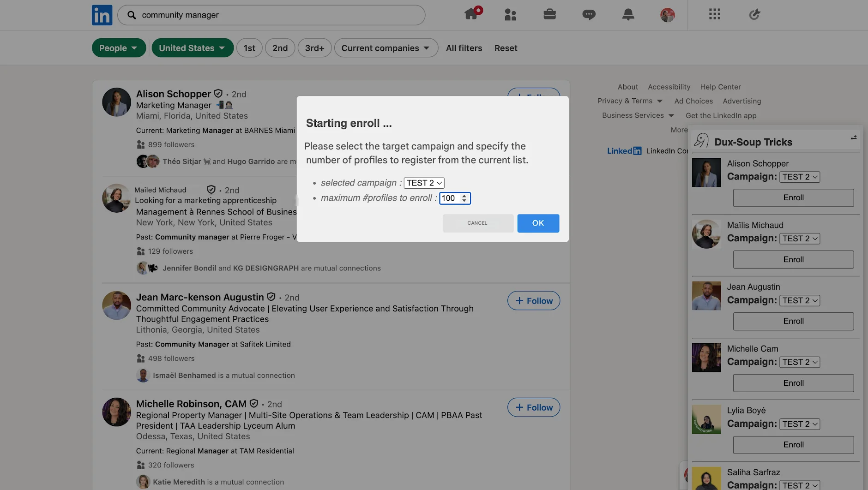The width and height of the screenshot is (868, 490).
Task: Open Alison Schopper's profile photo
Action: (x=116, y=102)
